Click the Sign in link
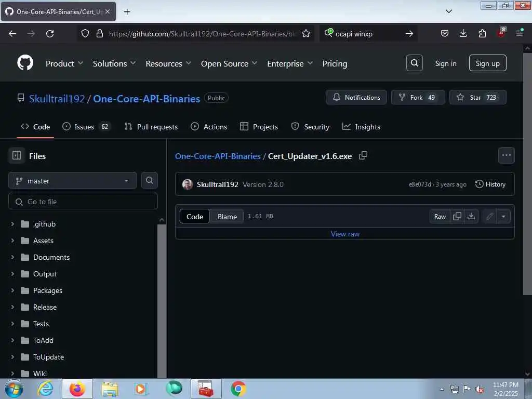 [x=445, y=63]
